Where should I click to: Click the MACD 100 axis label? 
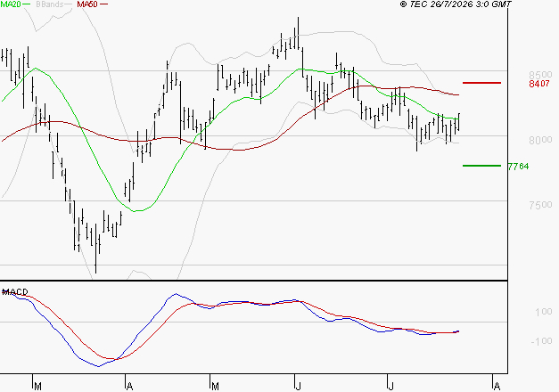coord(544,312)
